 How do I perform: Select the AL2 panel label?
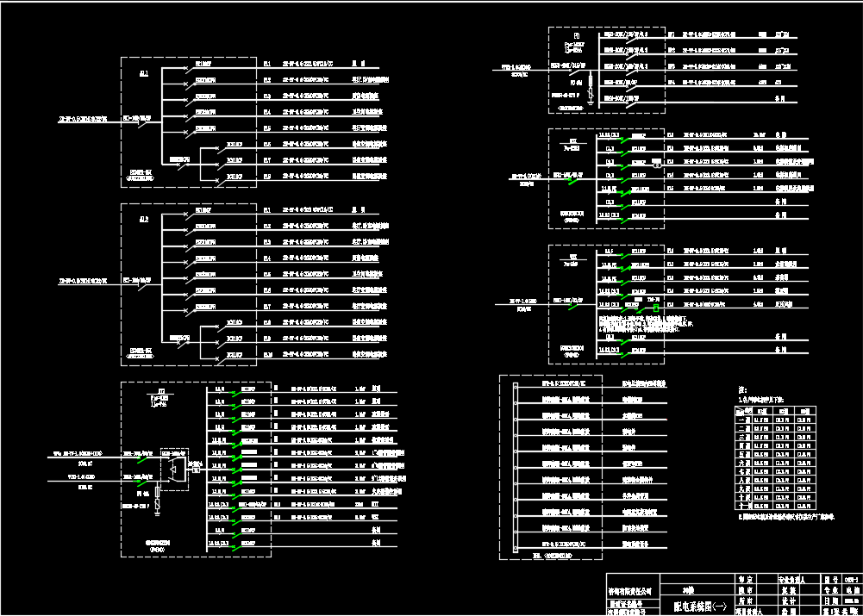pyautogui.click(x=144, y=219)
